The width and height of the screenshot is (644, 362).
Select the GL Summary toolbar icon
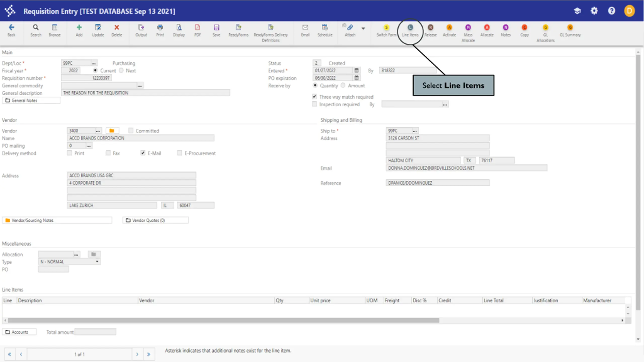(570, 31)
